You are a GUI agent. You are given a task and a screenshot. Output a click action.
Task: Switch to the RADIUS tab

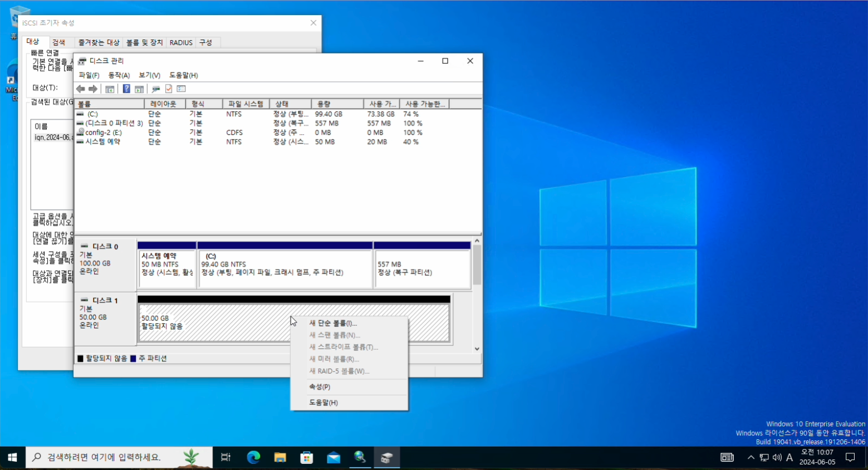(x=181, y=42)
